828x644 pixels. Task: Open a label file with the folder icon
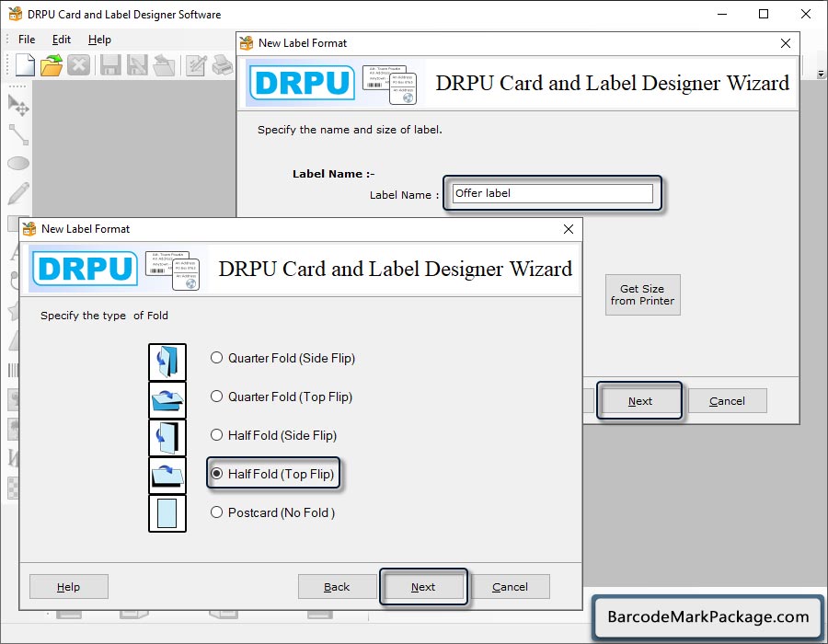(52, 65)
